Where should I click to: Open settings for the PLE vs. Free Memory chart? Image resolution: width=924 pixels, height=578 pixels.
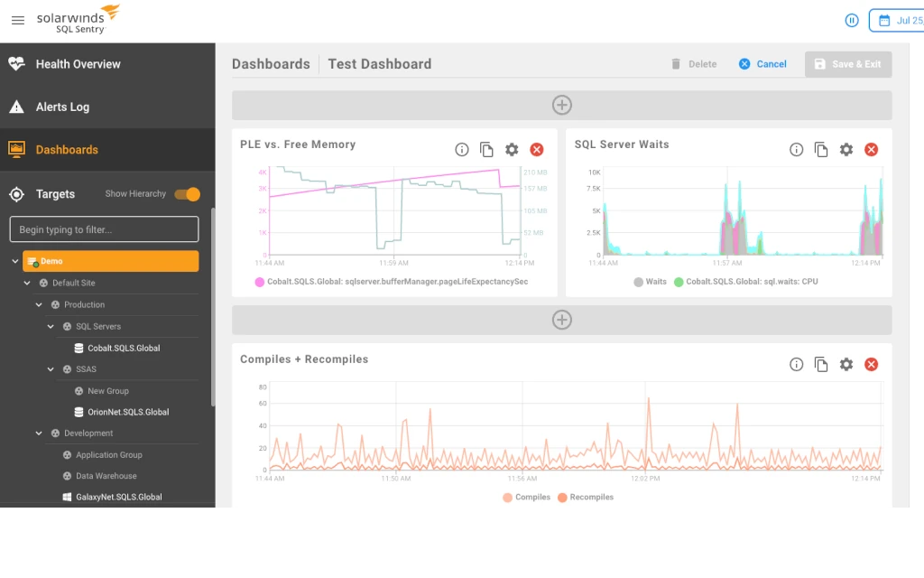click(512, 149)
